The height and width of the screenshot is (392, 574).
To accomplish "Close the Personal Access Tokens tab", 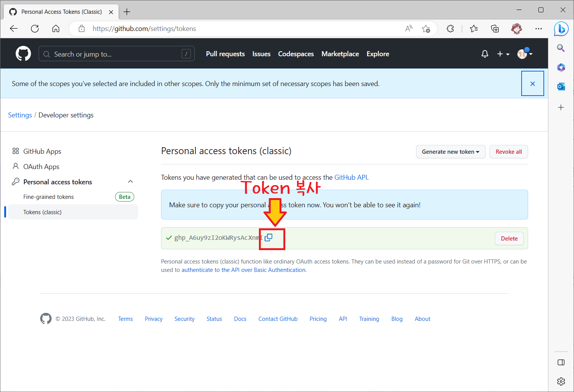I will pyautogui.click(x=111, y=12).
